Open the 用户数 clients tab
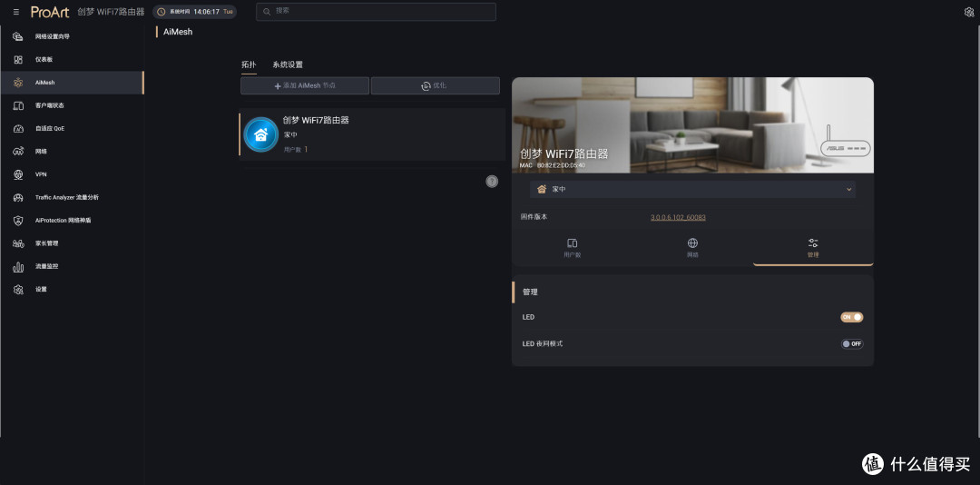Screen dimensions: 980x485 point(572,248)
